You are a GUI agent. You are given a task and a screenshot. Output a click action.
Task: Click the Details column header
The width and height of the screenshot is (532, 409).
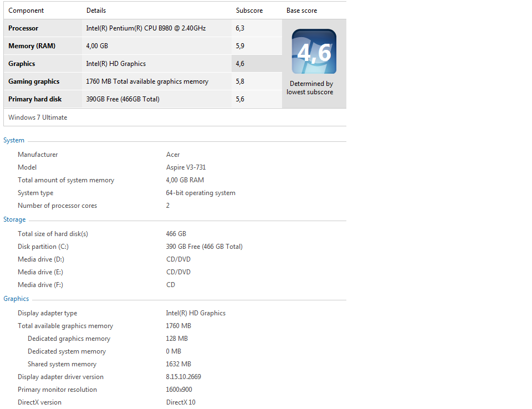[x=96, y=11]
